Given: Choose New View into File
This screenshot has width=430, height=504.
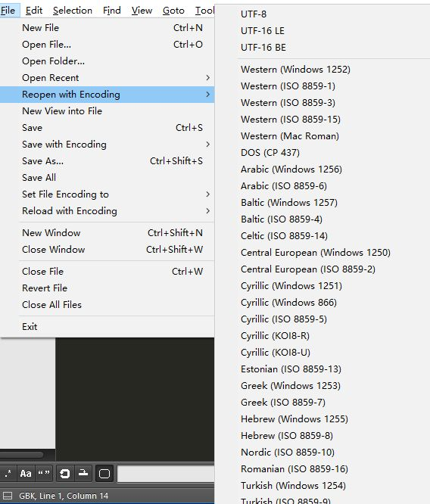Looking at the screenshot, I should tap(107, 111).
